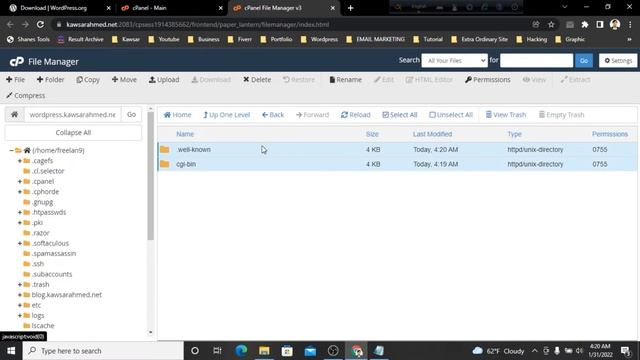
Task: Bookmark this page with the star icon
Action: (551, 24)
